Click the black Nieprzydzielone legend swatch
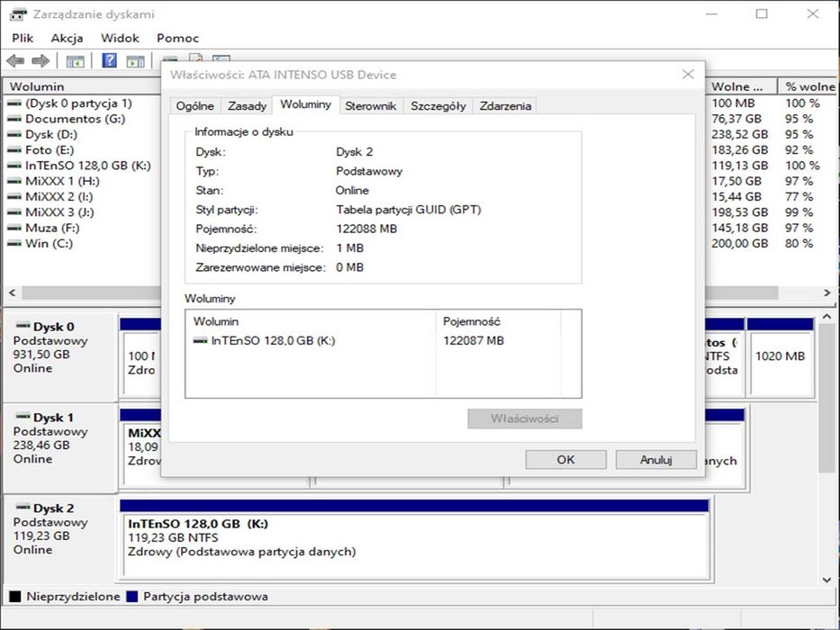 [x=15, y=596]
